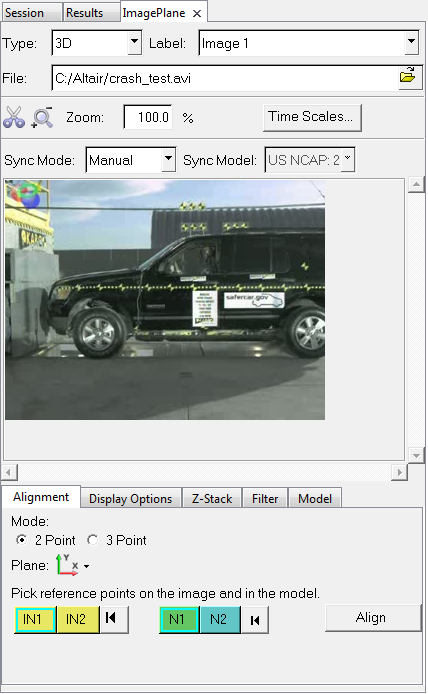Select the 2 Point mode radio button

[21, 540]
